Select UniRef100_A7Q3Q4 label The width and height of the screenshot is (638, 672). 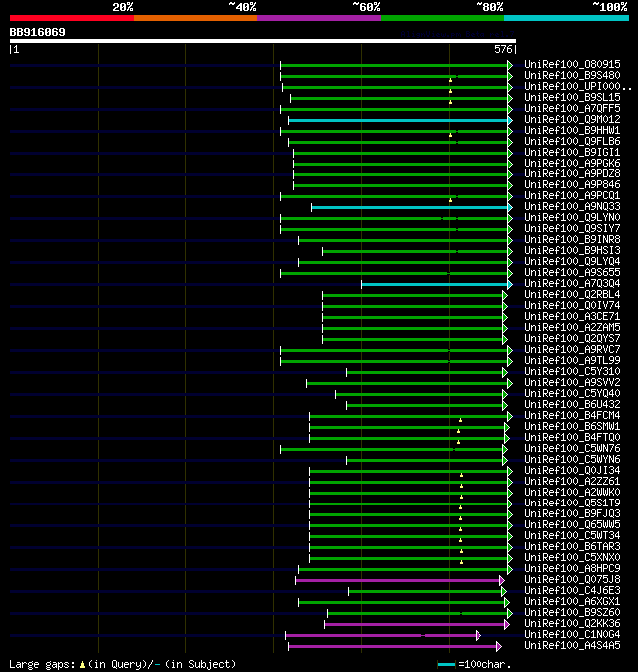pos(572,284)
